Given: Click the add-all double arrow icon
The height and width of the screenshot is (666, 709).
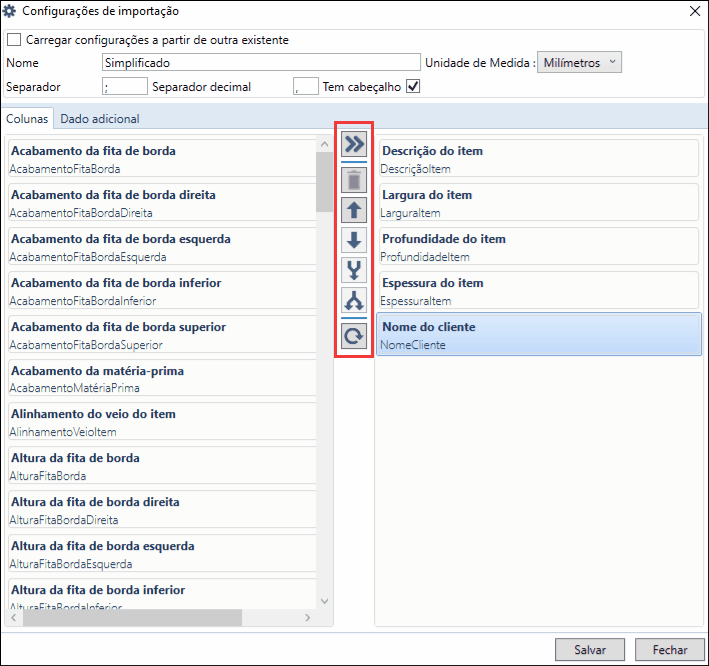Looking at the screenshot, I should coord(354,144).
